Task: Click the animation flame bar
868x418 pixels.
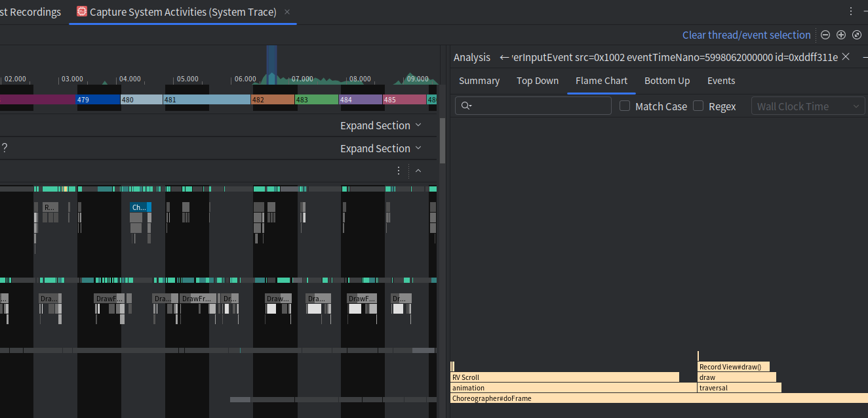Action: click(x=574, y=388)
